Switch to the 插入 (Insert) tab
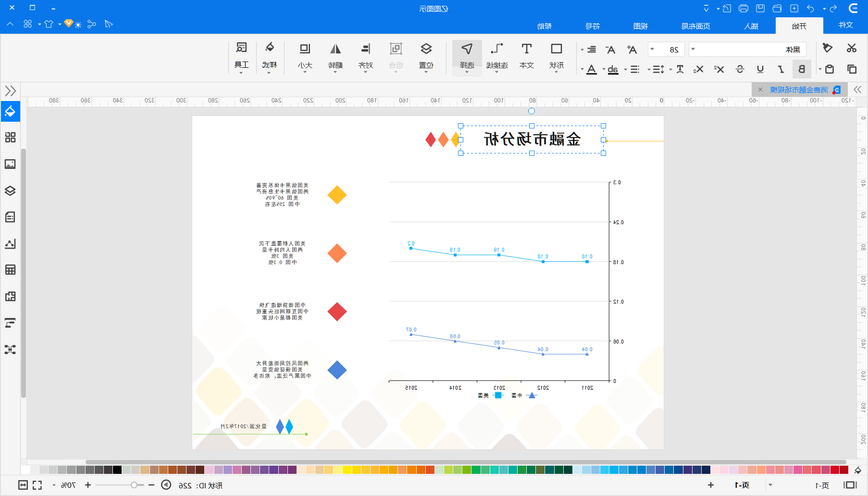The height and width of the screenshot is (496, 868). pos(751,26)
